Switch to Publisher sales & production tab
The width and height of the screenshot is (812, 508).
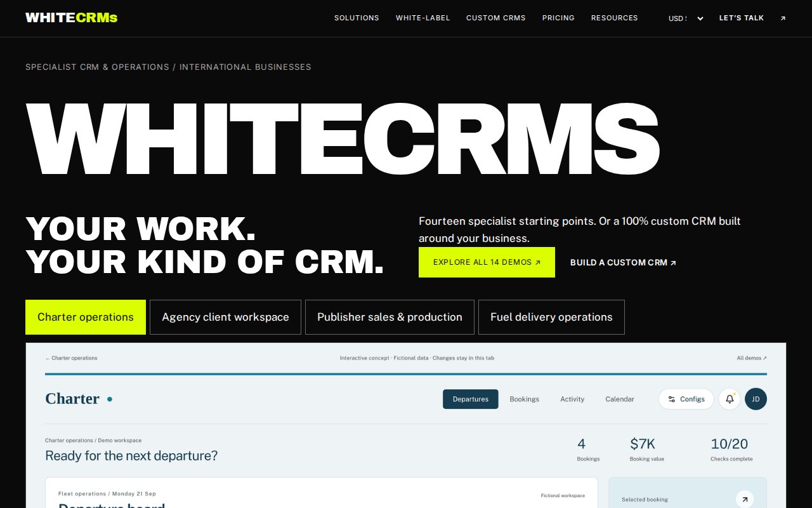tap(390, 317)
